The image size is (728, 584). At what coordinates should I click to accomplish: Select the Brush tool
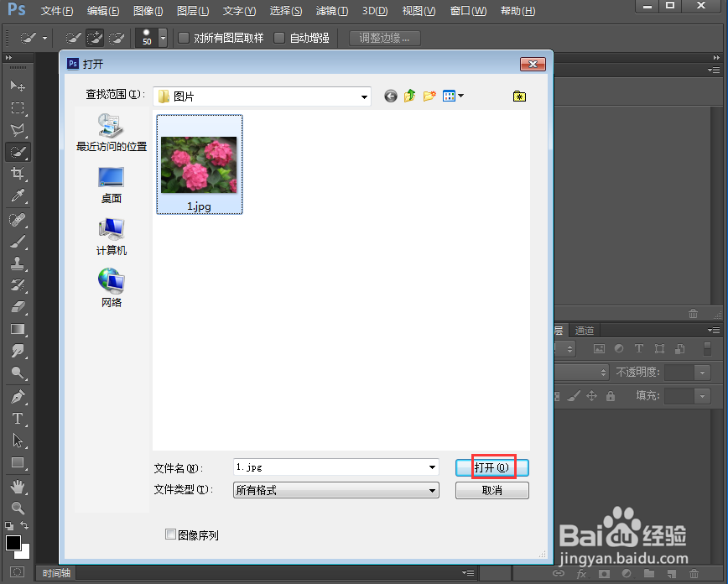(x=18, y=242)
